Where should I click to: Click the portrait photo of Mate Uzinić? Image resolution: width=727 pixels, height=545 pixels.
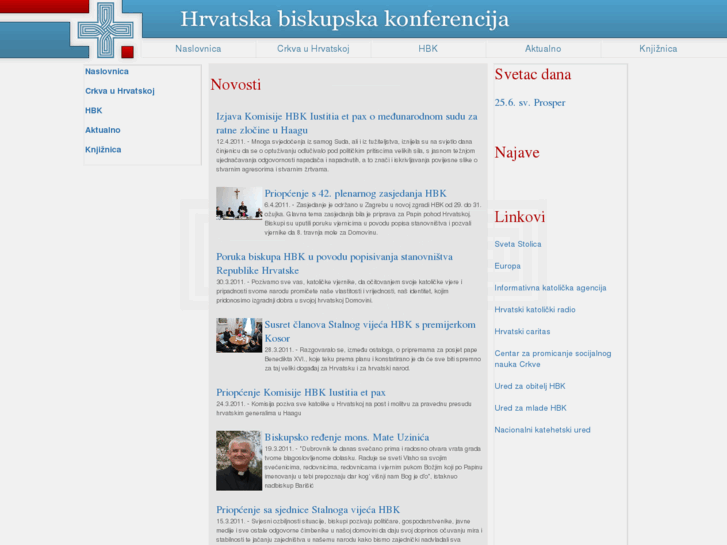click(239, 461)
